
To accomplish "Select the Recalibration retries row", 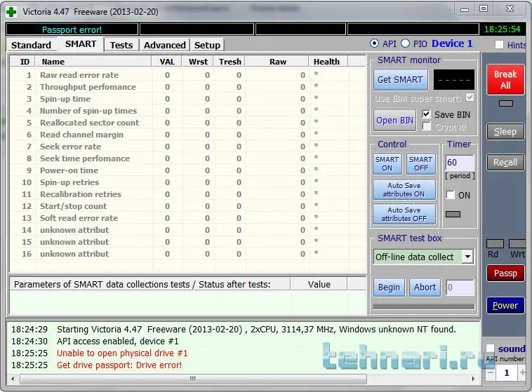I will click(188, 194).
